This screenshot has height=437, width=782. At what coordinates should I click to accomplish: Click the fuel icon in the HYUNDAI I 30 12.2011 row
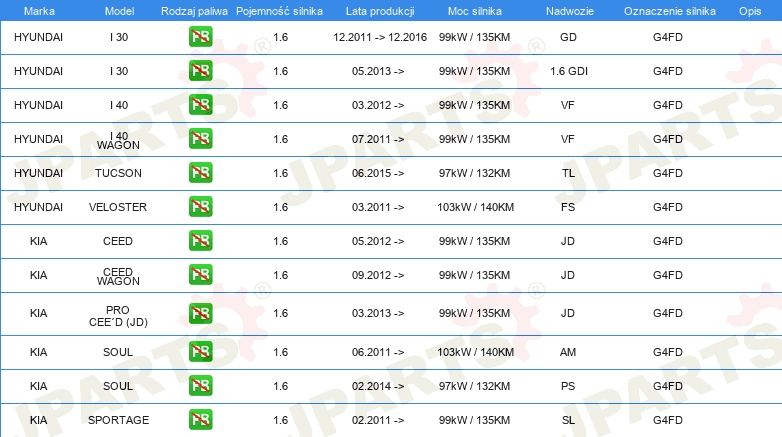click(200, 37)
